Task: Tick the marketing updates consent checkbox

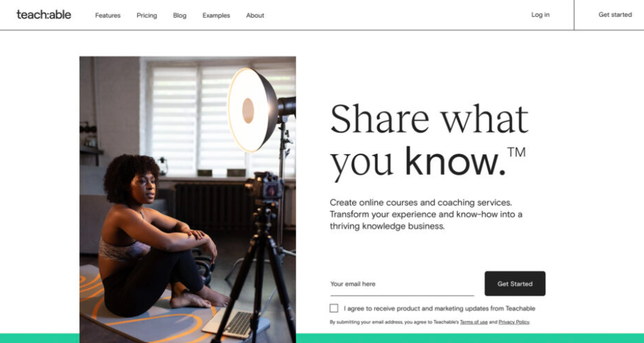Action: 334,308
